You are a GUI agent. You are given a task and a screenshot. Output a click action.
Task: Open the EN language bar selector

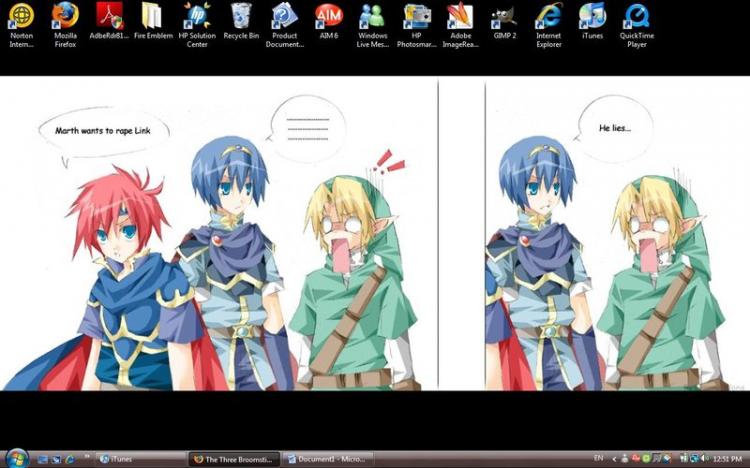(598, 458)
